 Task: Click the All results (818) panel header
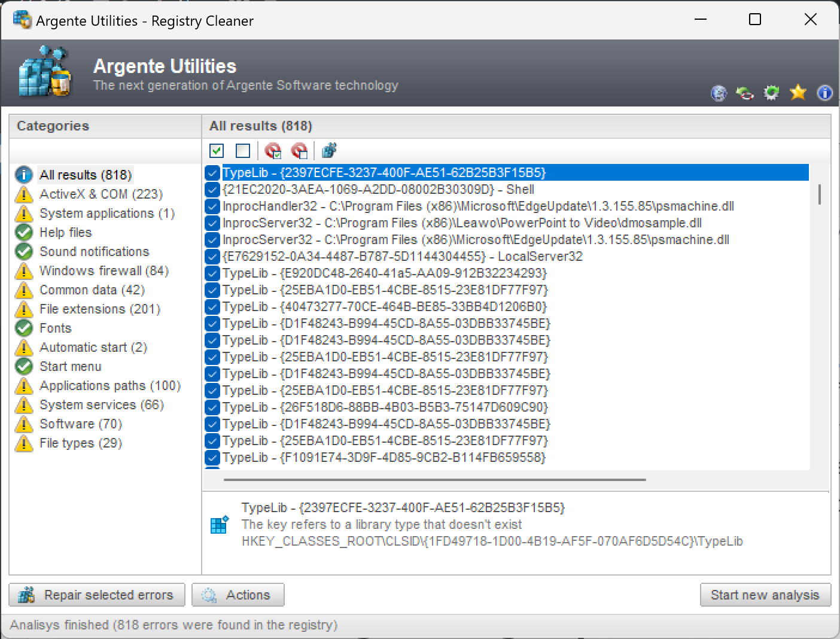[516, 126]
